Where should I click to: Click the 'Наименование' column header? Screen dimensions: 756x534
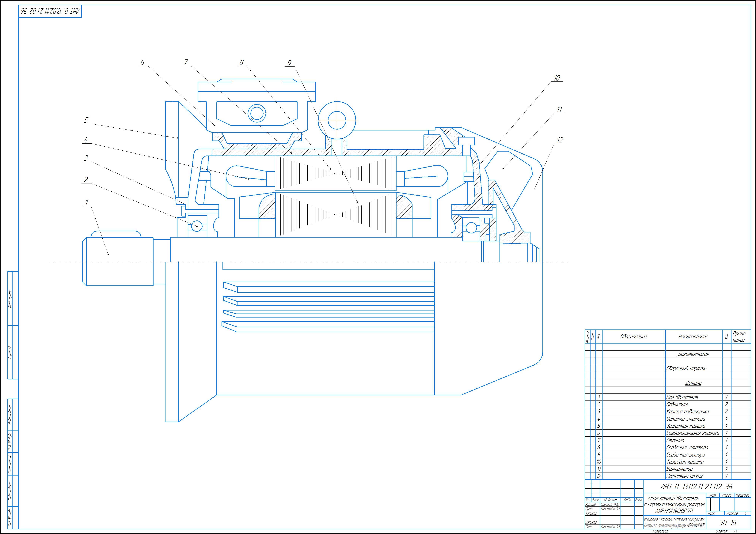[x=693, y=337]
